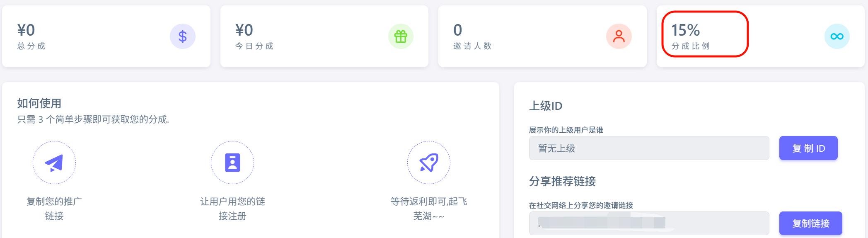Click the paper plane step icon
This screenshot has width=868, height=238.
pyautogui.click(x=54, y=163)
